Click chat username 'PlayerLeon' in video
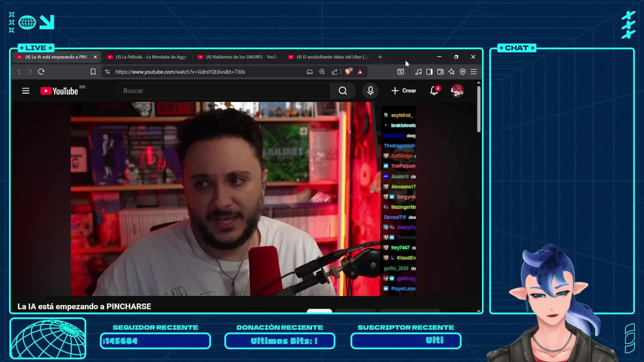Screen dimensions: 644x362 (403, 289)
